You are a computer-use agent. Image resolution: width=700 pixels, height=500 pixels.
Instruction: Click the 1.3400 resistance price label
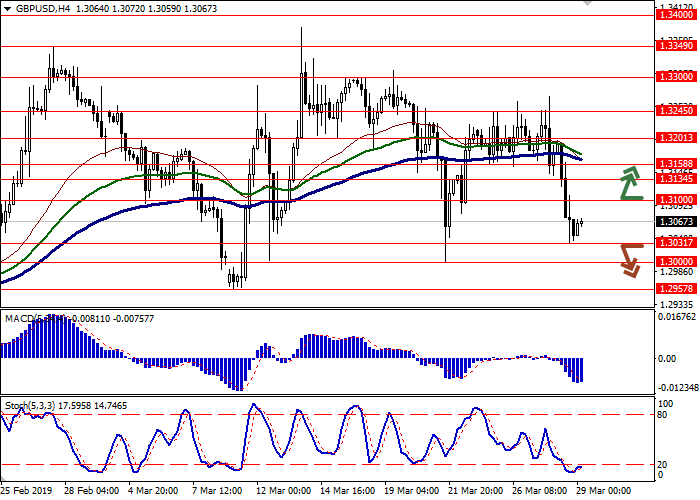tap(676, 15)
